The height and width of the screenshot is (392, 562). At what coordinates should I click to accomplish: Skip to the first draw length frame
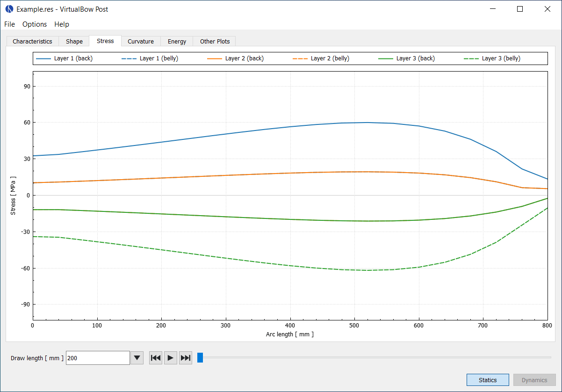tap(155, 357)
